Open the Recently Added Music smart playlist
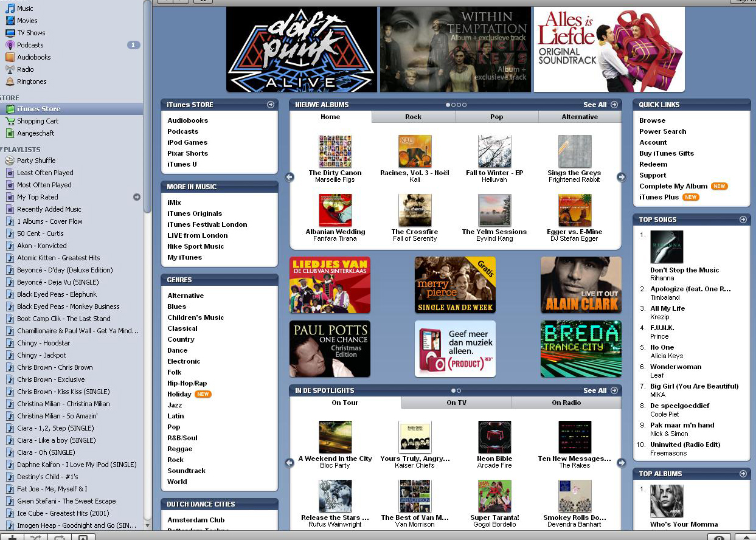The width and height of the screenshot is (756, 540). (49, 209)
